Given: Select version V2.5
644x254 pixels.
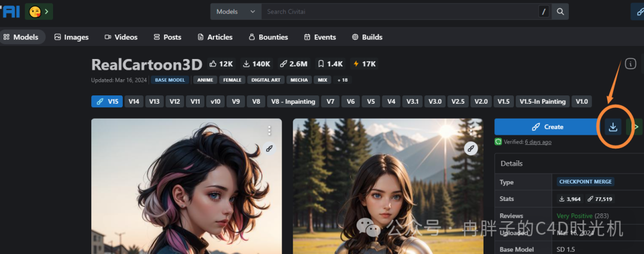Looking at the screenshot, I should point(458,101).
